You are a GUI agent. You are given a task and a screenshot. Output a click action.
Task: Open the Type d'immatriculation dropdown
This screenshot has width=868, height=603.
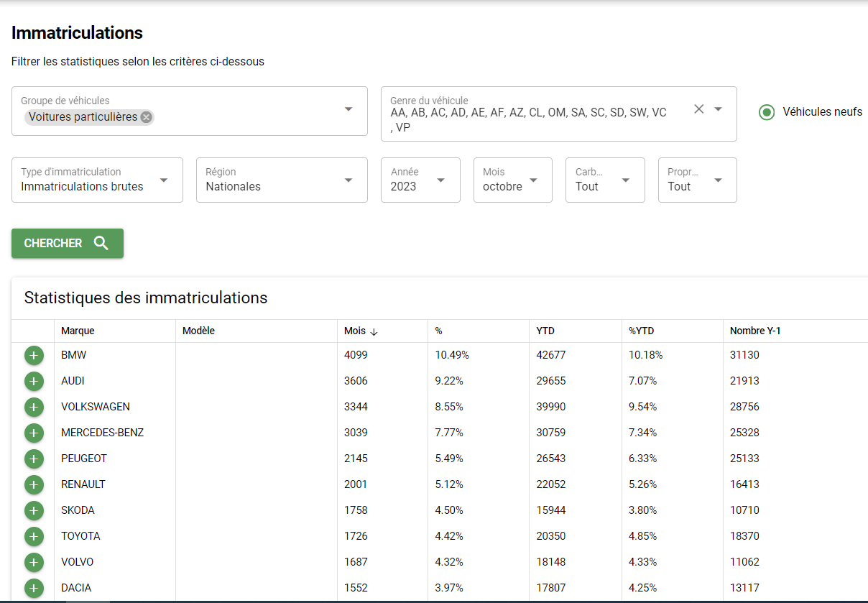point(97,180)
